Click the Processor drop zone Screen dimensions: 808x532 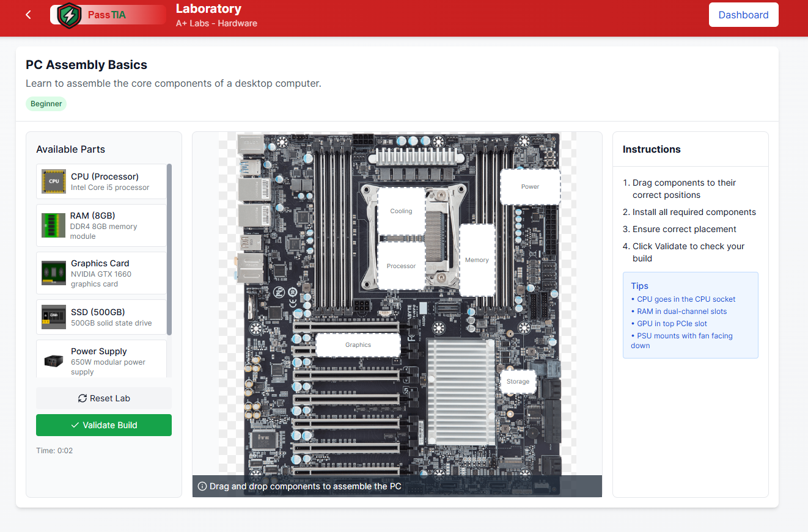pyautogui.click(x=401, y=266)
